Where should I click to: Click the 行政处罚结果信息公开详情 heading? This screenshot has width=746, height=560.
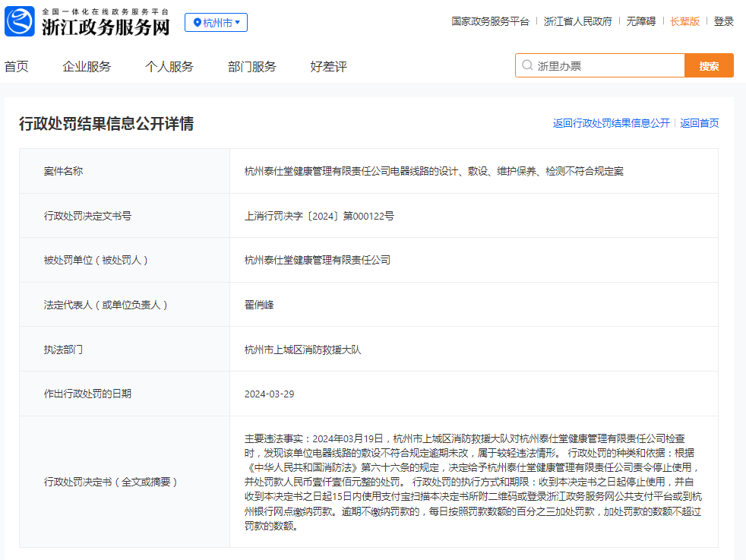[106, 124]
